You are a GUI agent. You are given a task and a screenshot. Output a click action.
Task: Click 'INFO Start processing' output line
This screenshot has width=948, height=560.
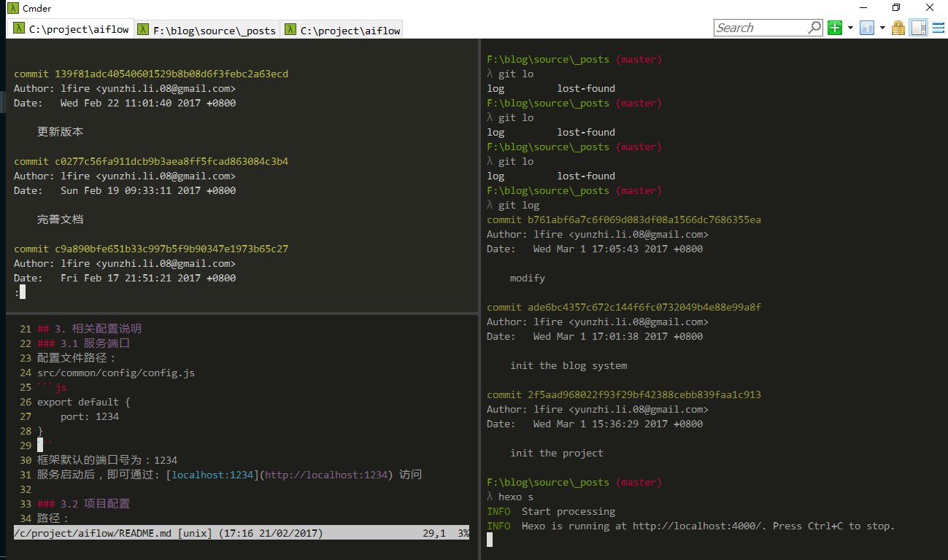(551, 511)
